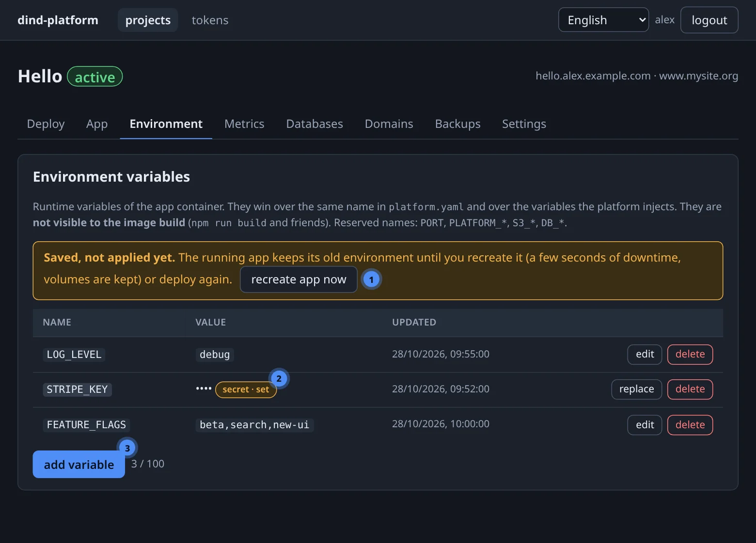Click the debug value cell

215,355
